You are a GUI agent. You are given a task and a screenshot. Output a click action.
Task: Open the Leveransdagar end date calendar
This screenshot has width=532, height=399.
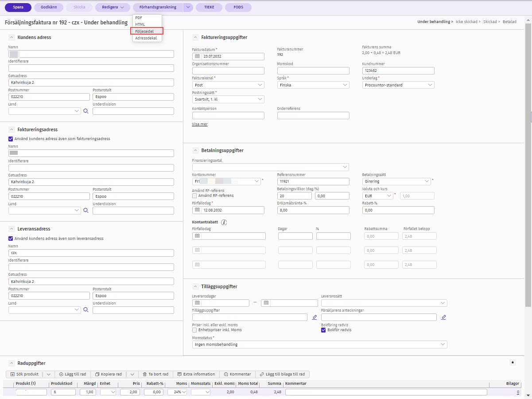(266, 303)
